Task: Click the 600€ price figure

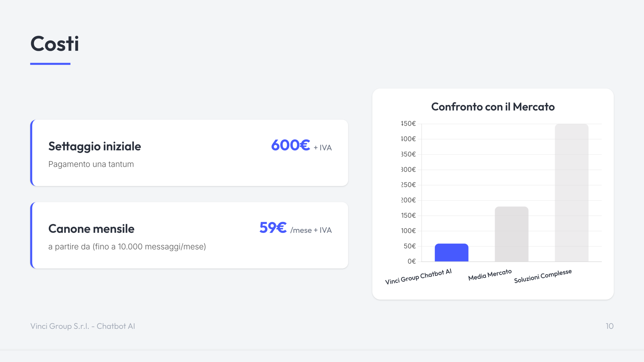Action: tap(291, 145)
